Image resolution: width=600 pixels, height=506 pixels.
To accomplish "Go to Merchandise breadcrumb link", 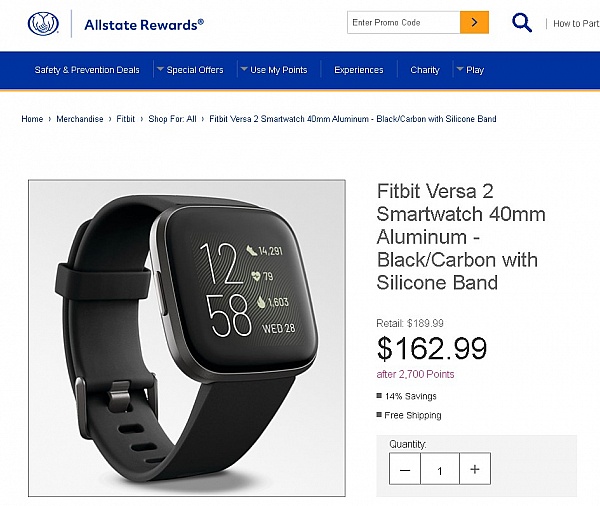I will tap(80, 119).
